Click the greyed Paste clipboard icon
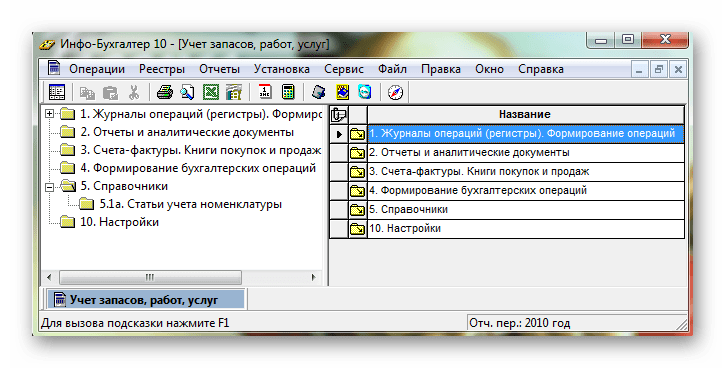The height and width of the screenshot is (368, 725). coord(110,92)
